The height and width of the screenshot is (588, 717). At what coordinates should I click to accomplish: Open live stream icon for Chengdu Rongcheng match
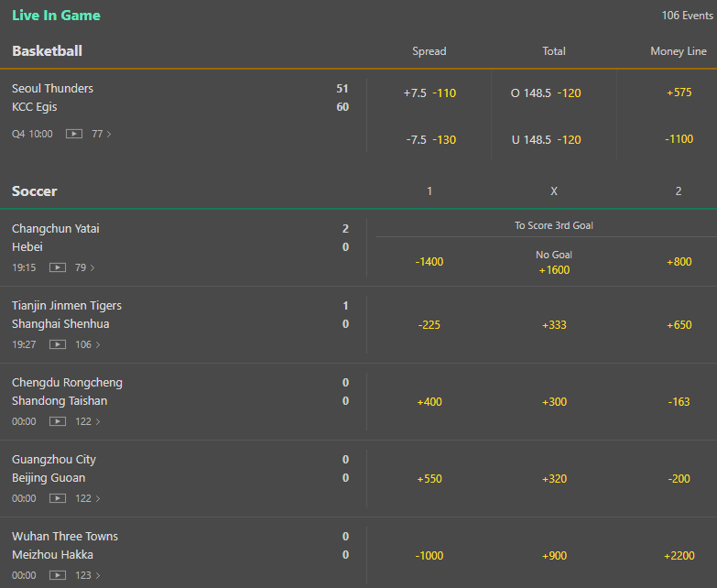click(x=58, y=421)
